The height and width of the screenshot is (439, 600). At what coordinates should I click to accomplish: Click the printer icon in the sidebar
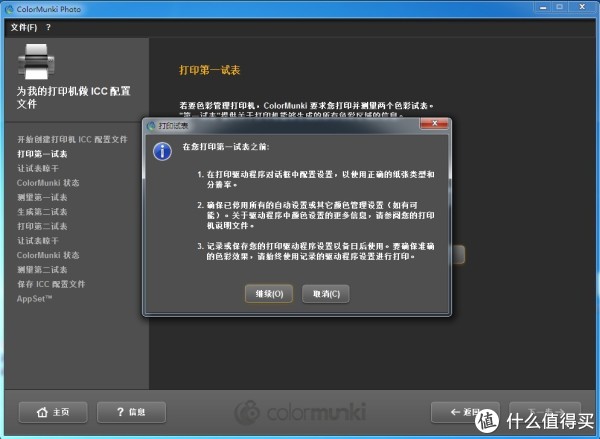click(36, 61)
